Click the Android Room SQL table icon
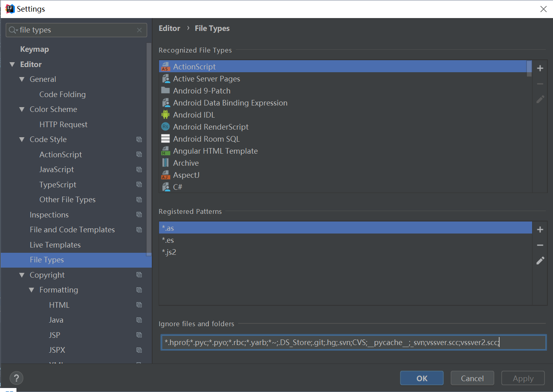The image size is (553, 392). click(x=165, y=139)
